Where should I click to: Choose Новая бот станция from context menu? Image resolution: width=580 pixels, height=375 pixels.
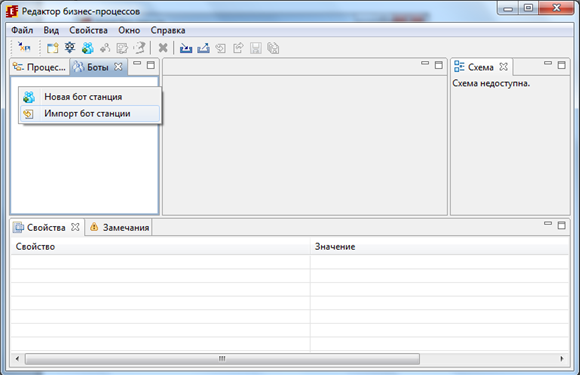90,97
